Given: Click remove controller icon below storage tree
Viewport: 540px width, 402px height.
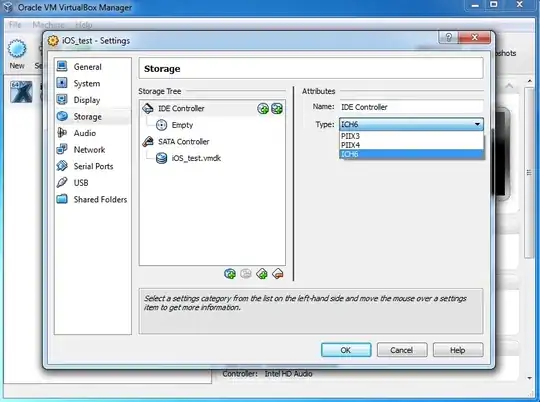Looking at the screenshot, I should point(278,274).
